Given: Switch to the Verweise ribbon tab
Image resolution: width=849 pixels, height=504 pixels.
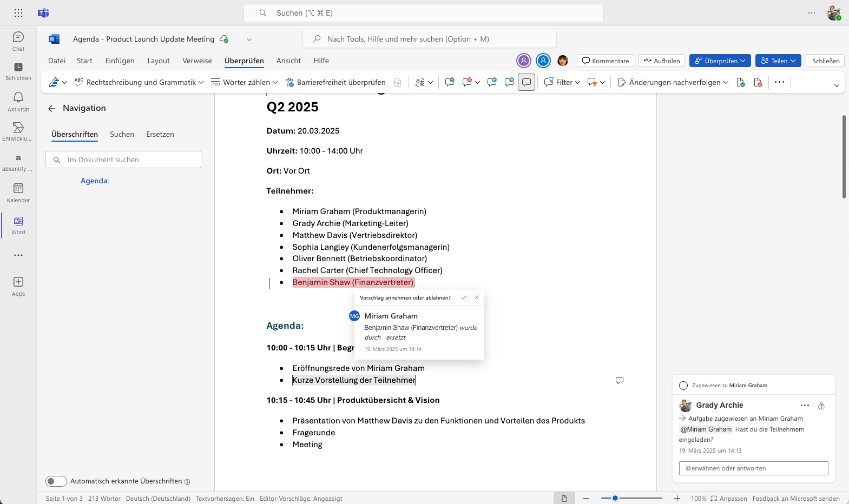Looking at the screenshot, I should [x=197, y=61].
